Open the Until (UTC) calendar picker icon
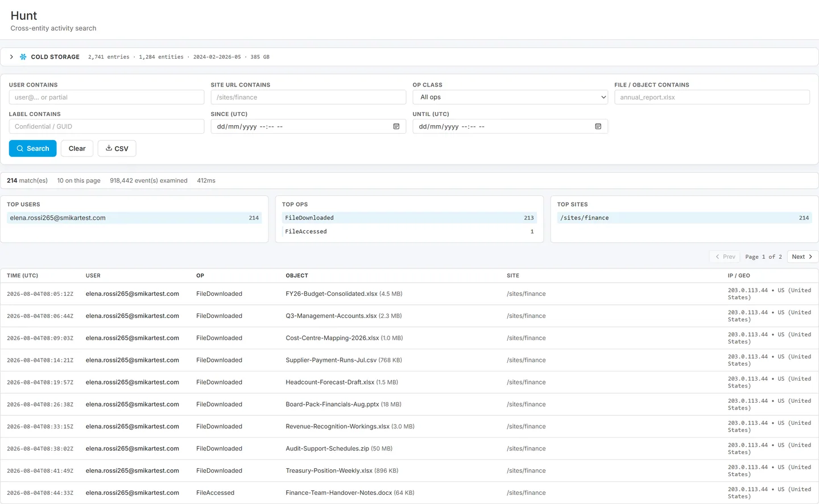Screen dimensions: 819x504 [598, 126]
